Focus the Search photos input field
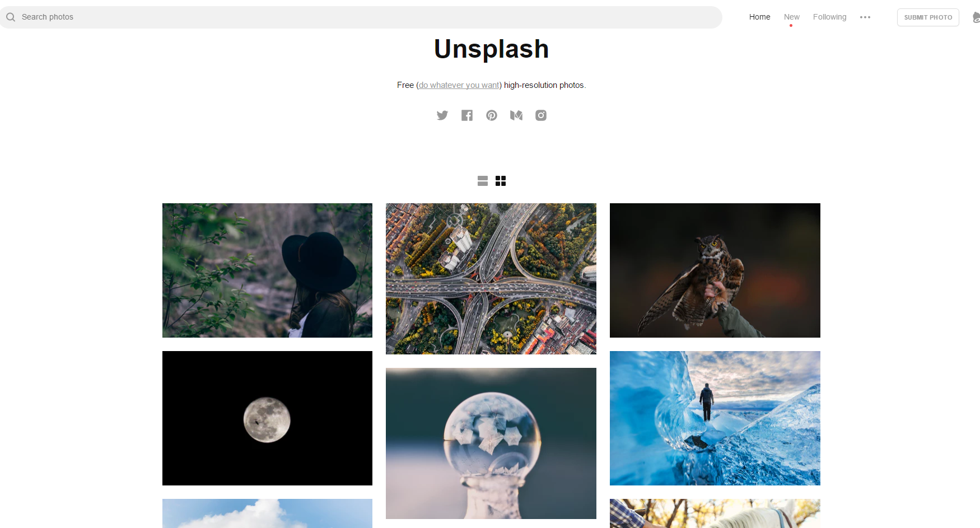Screen dimensions: 980x528 coord(361,17)
